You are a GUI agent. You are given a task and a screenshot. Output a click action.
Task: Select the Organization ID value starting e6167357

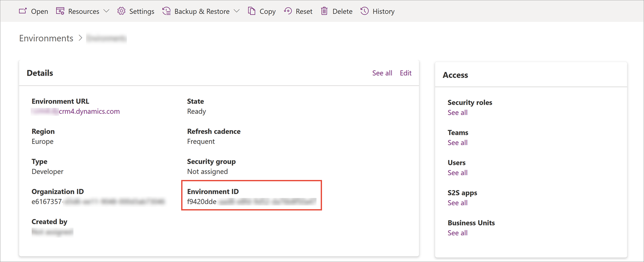[98, 201]
